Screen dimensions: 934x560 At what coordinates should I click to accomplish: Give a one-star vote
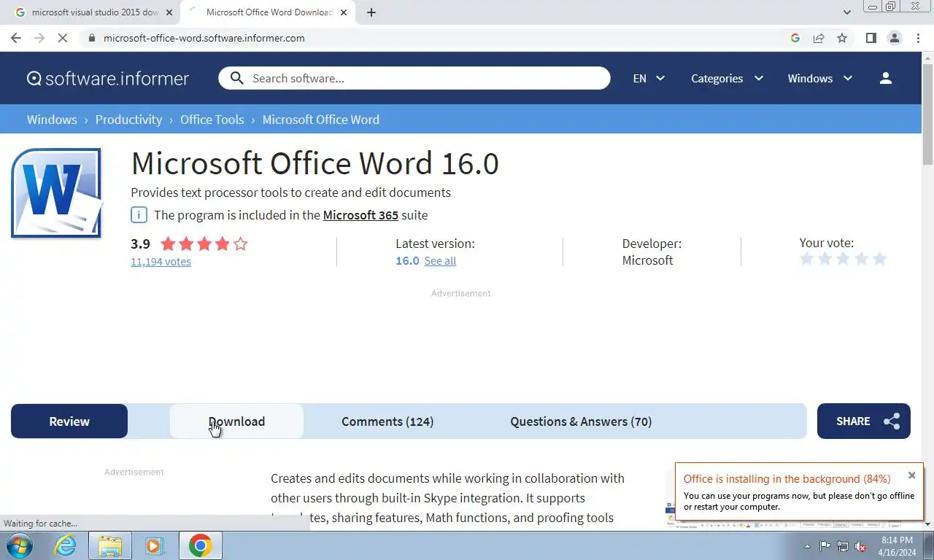tap(807, 259)
